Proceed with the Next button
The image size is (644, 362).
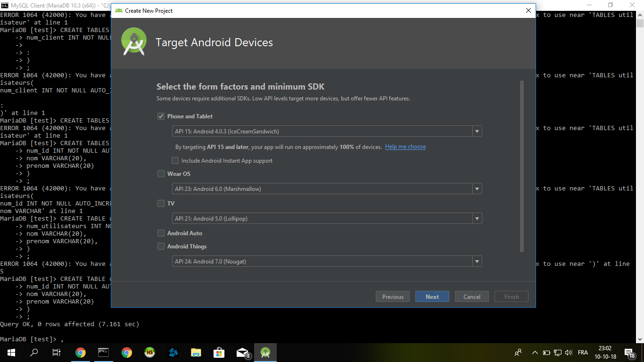[x=432, y=297]
